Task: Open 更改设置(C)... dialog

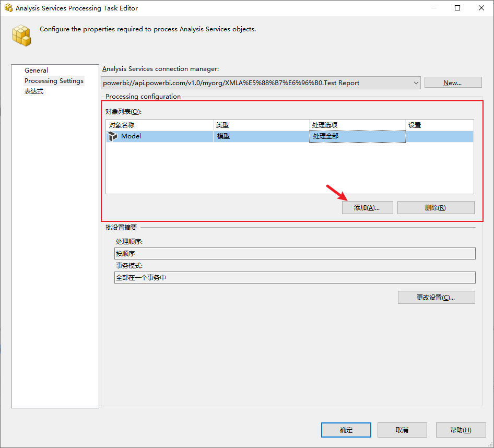Action: [x=436, y=298]
